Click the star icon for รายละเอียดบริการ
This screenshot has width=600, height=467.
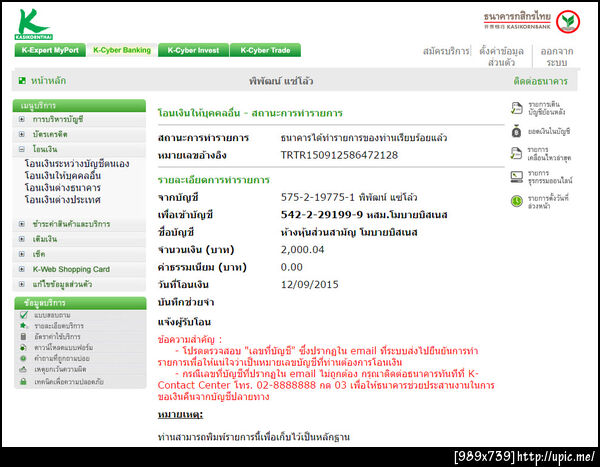point(23,325)
